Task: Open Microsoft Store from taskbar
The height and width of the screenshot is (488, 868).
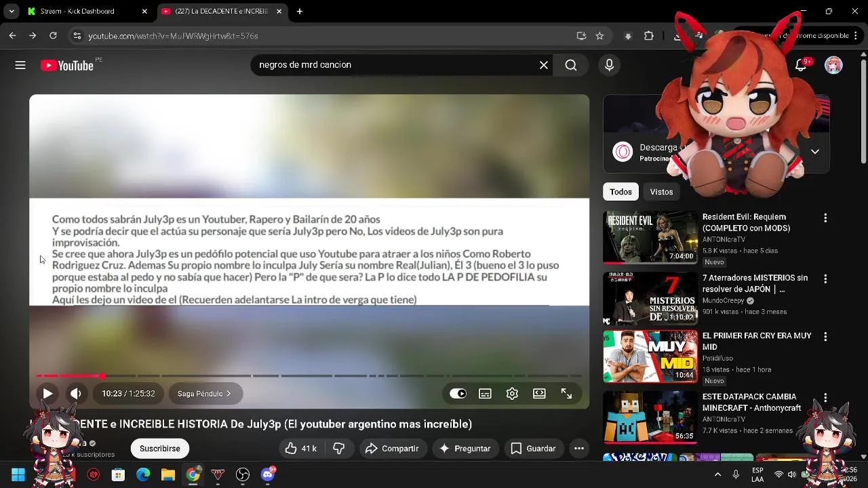Action: click(118, 474)
